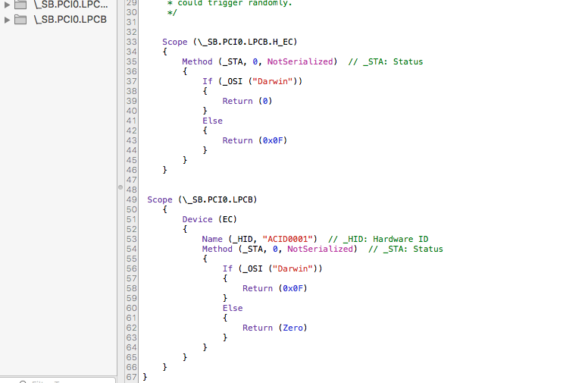The image size is (588, 383).
Task: Click the "// _STA: Status" comment on line 35
Action: 385,61
